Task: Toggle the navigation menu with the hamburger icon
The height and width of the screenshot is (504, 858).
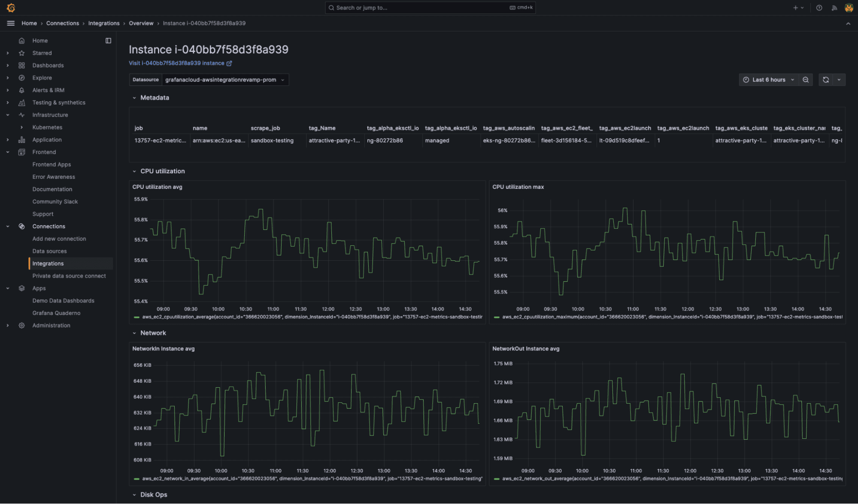Action: [x=10, y=23]
